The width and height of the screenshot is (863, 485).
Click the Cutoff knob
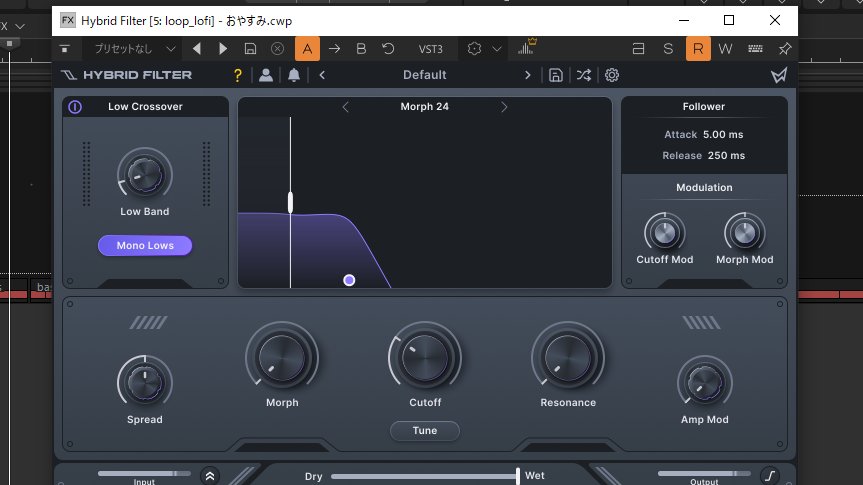425,358
